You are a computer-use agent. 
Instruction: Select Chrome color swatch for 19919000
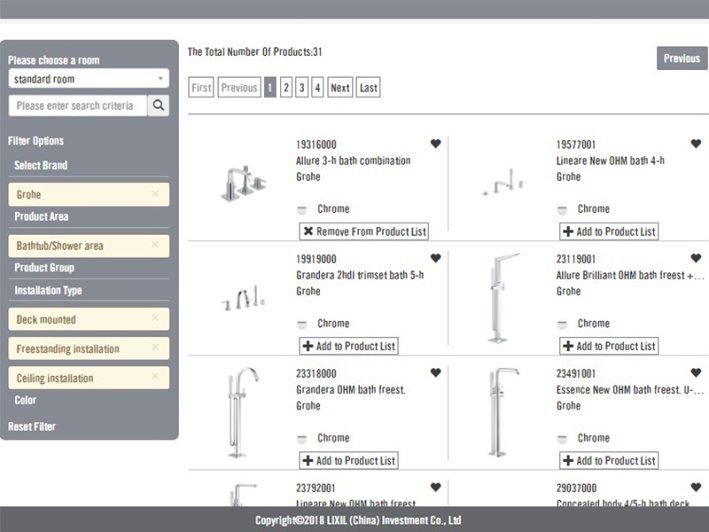point(302,324)
